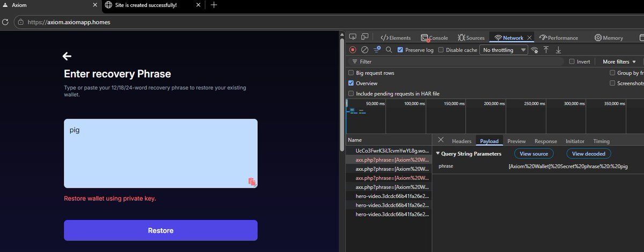The image size is (644, 252).
Task: Clear the network log
Action: click(364, 49)
